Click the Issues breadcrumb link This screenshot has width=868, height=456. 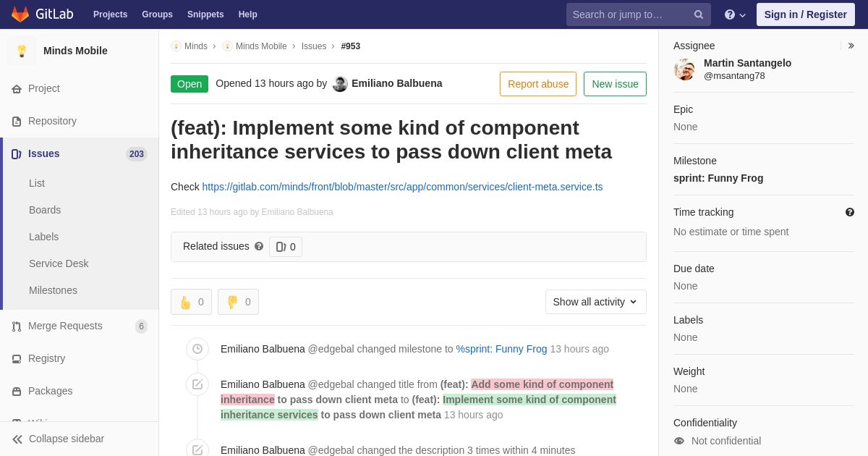(314, 46)
